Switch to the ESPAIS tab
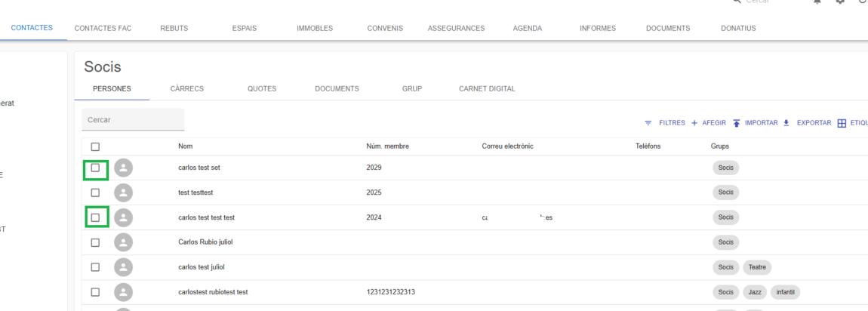 (x=244, y=28)
